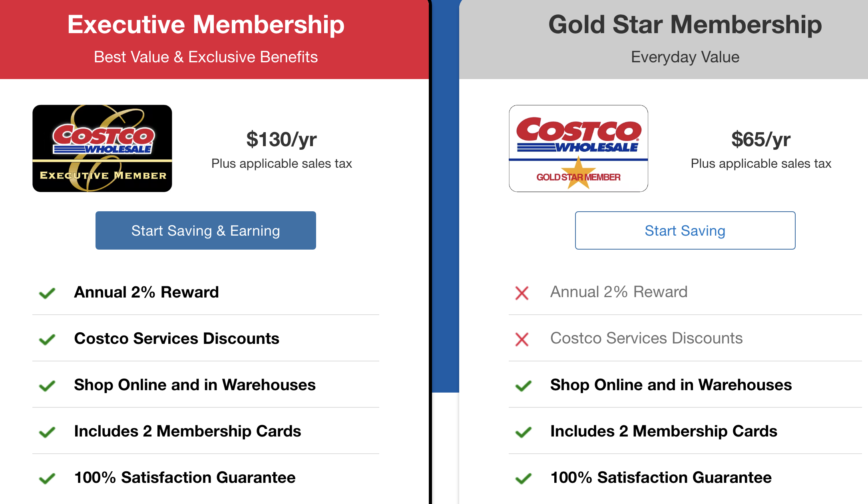Click the Gold Star Member card image
Viewport: 868px width, 504px height.
click(578, 148)
